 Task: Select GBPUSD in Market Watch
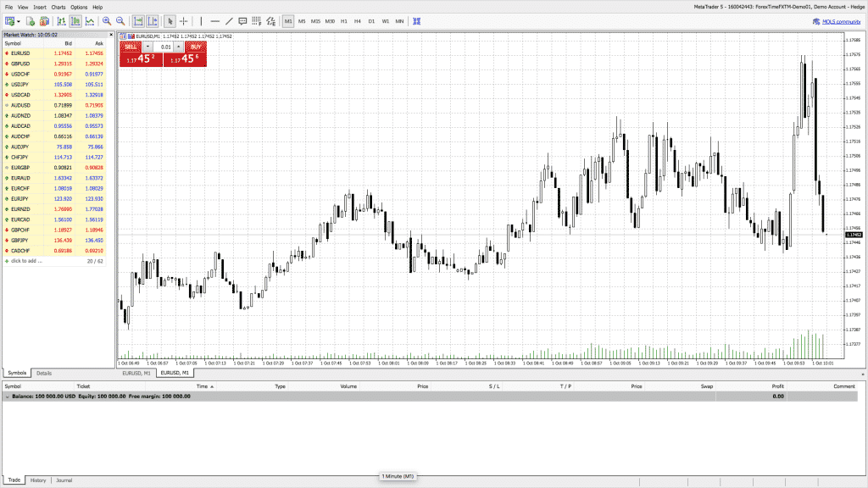pyautogui.click(x=20, y=64)
